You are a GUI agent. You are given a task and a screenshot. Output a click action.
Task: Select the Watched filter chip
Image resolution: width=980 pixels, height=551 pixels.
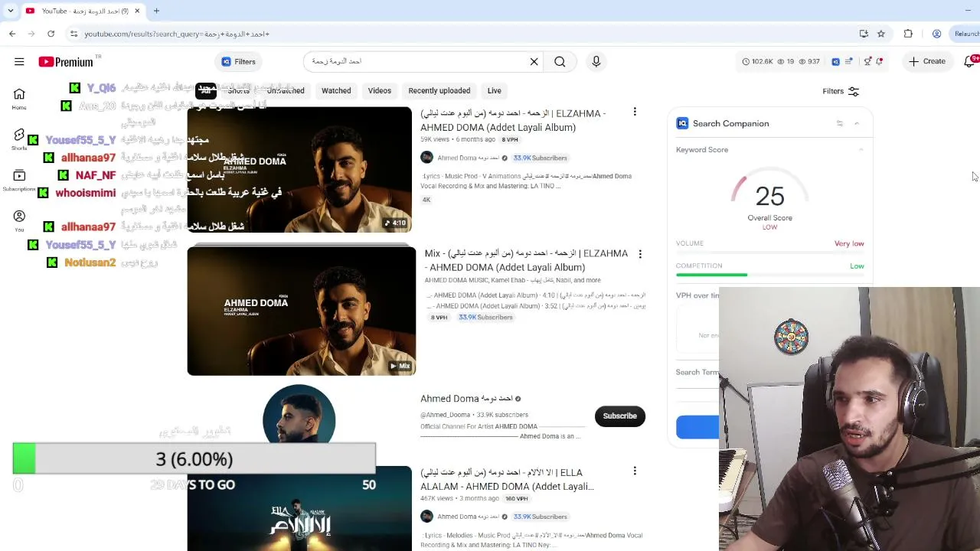tap(336, 91)
